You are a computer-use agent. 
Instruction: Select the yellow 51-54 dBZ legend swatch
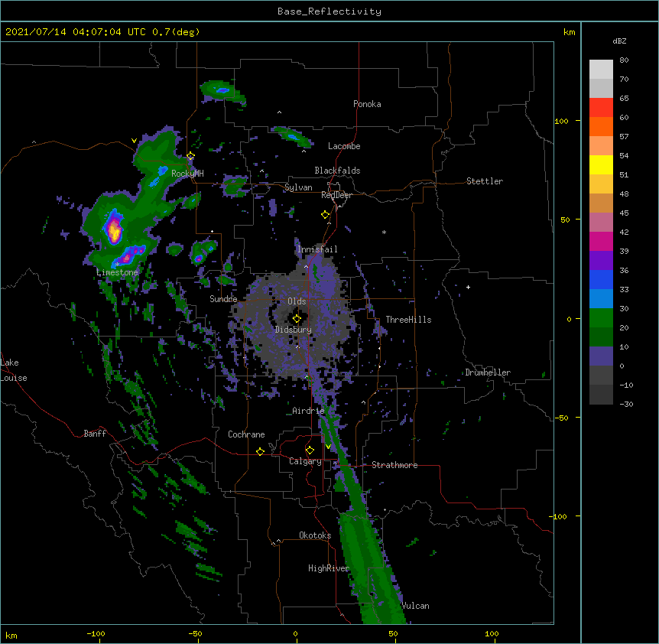tap(601, 164)
